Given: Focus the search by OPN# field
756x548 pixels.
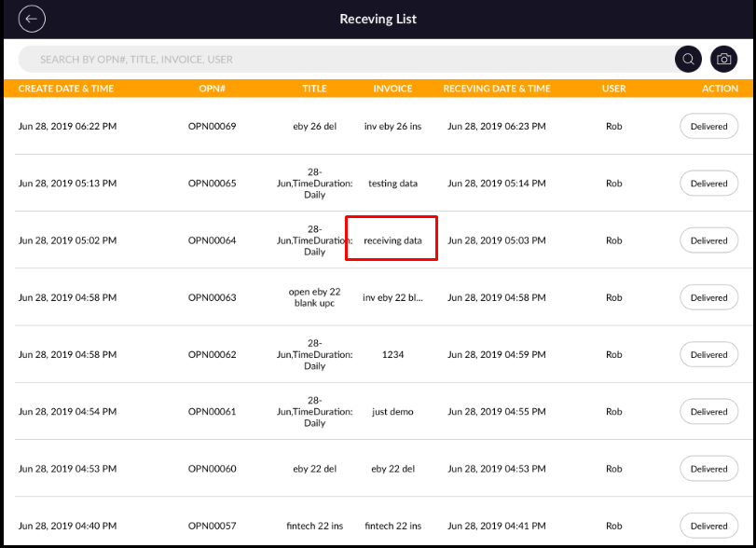Looking at the screenshot, I should pos(345,60).
